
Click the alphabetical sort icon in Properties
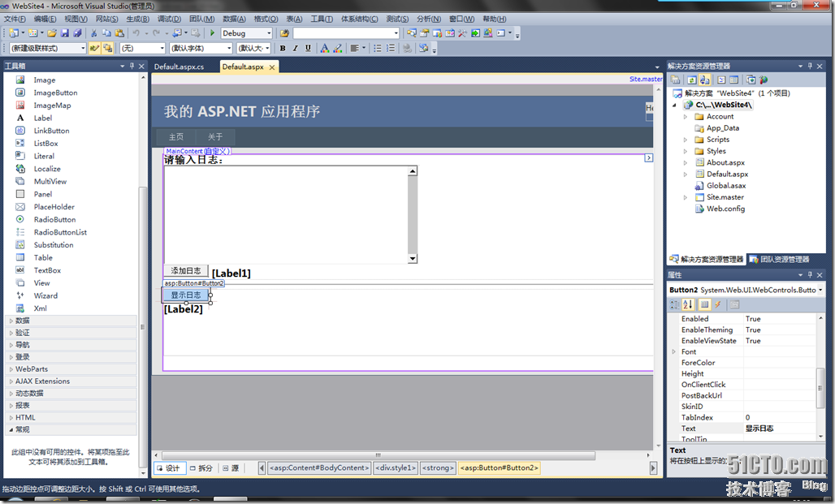click(x=688, y=304)
